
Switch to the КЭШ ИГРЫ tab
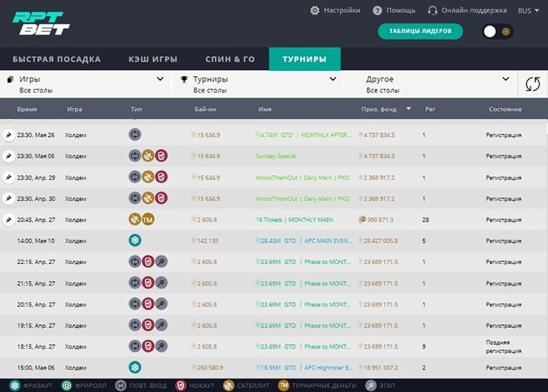(153, 59)
